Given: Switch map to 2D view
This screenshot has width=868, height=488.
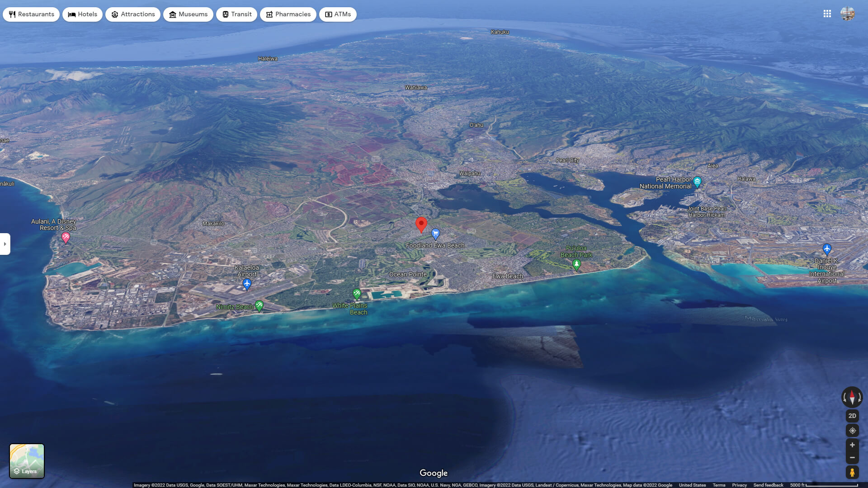Looking at the screenshot, I should click(852, 415).
